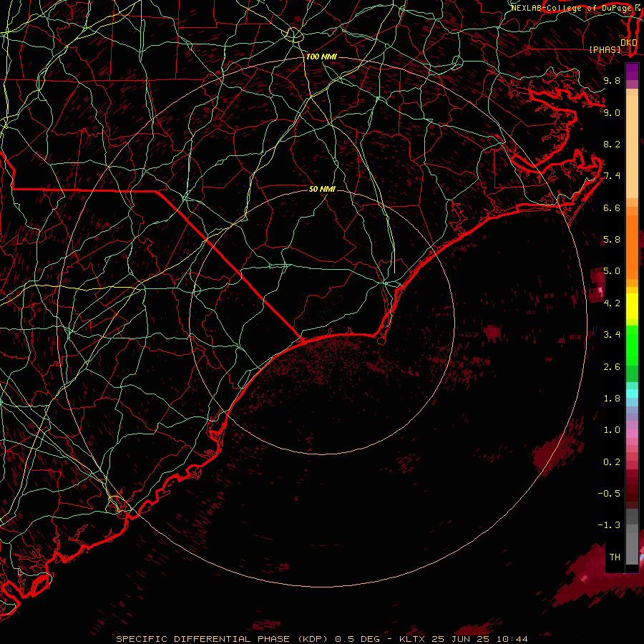644x644 pixels.
Task: Click the 0.2 scale value
Action: point(612,462)
